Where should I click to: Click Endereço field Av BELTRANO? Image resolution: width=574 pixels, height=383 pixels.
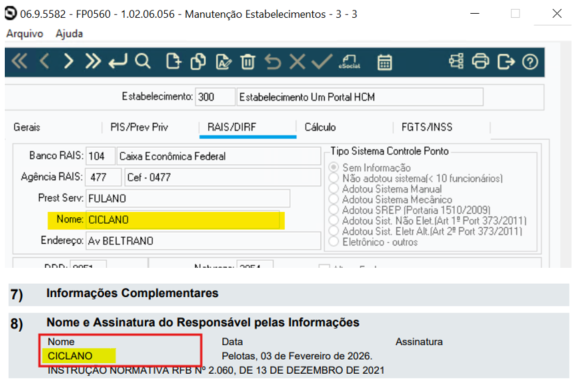[x=204, y=241]
